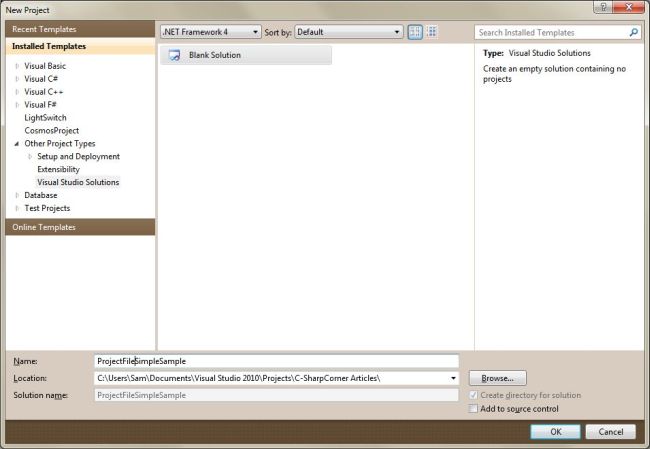Select LightSwitch in the template tree

(45, 118)
